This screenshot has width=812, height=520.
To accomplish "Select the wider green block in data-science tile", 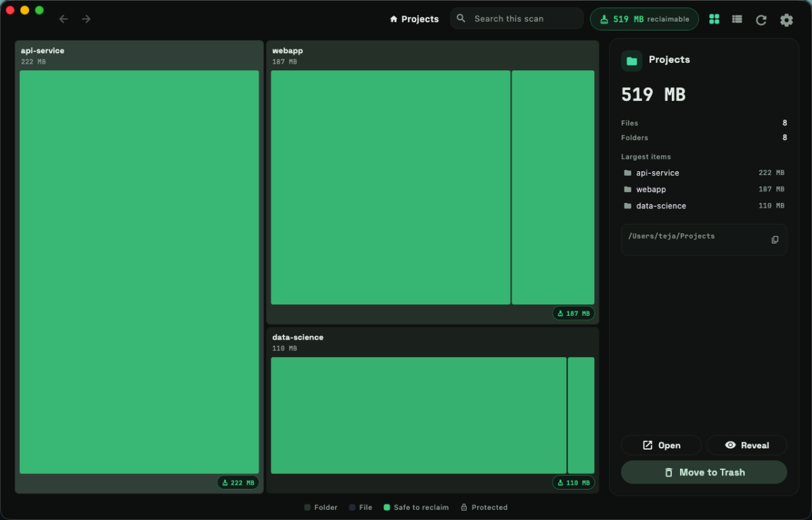I will tap(419, 415).
